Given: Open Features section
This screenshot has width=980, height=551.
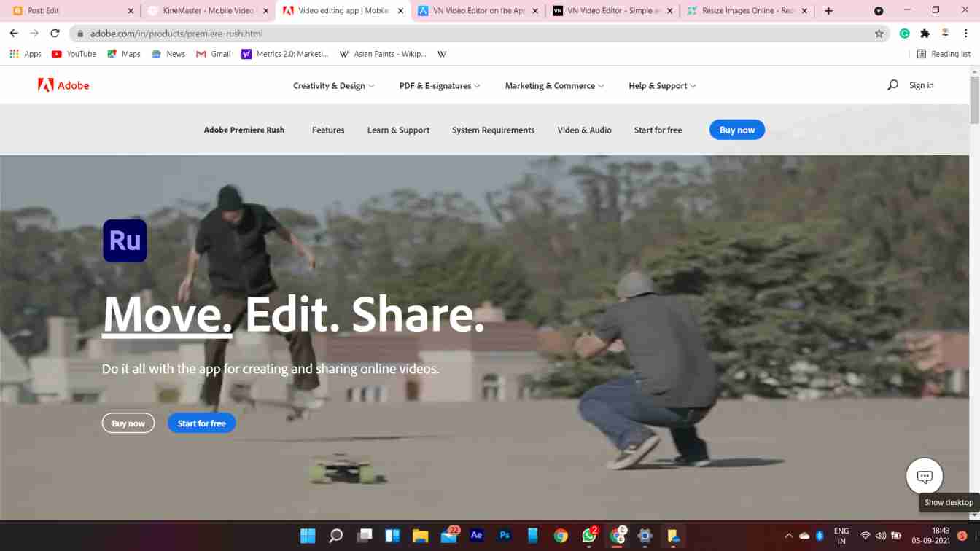Looking at the screenshot, I should (328, 130).
